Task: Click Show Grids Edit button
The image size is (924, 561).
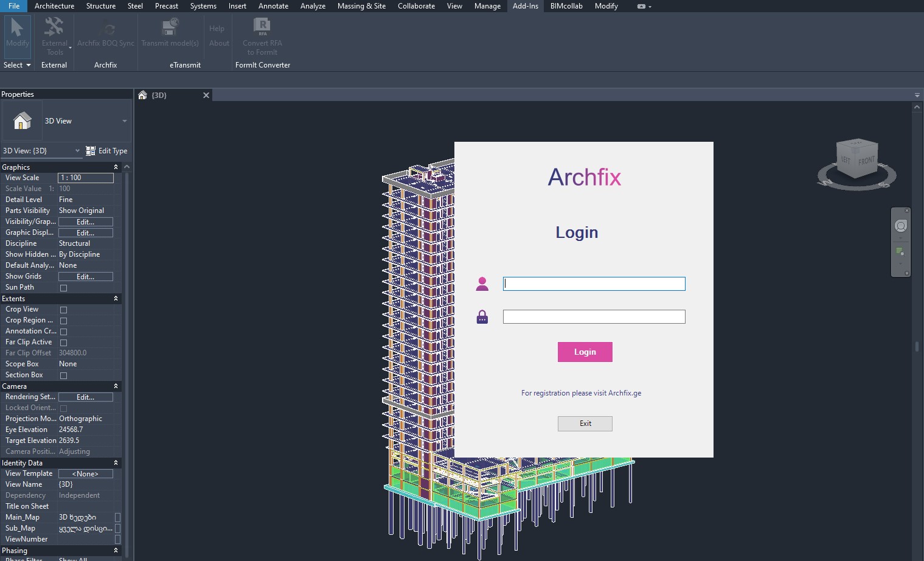Action: [x=86, y=277]
